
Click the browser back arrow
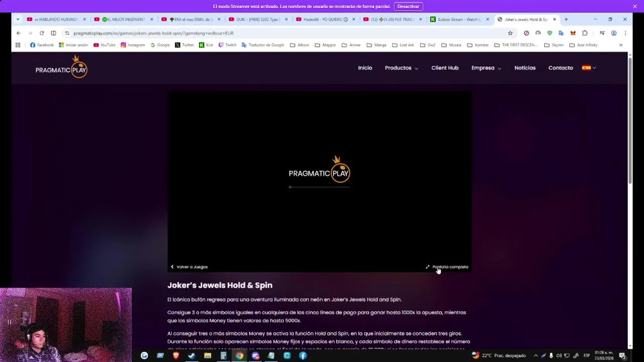[19, 33]
